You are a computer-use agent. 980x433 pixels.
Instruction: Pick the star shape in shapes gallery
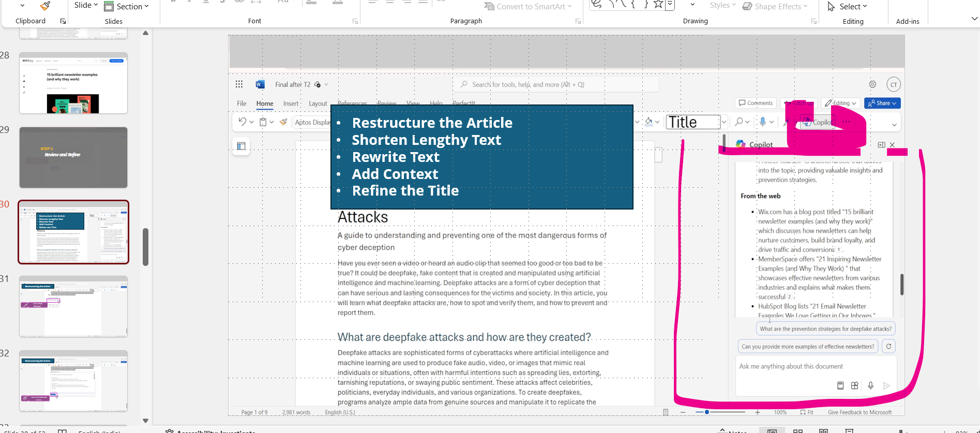point(658,5)
